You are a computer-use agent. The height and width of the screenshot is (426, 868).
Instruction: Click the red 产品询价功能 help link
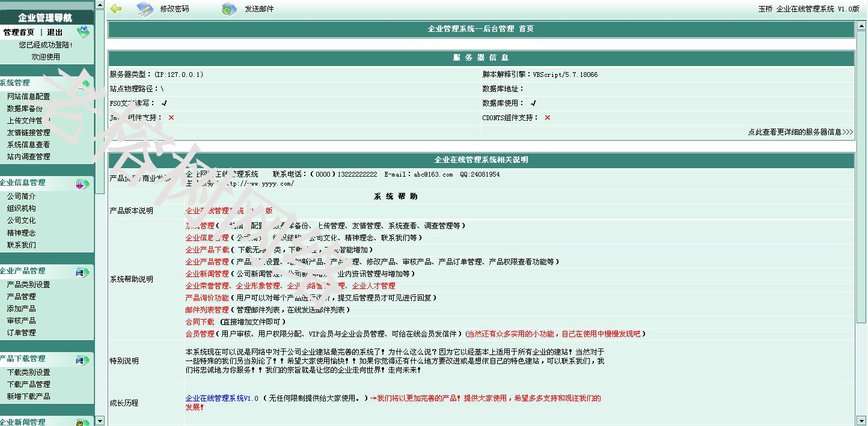coord(207,298)
